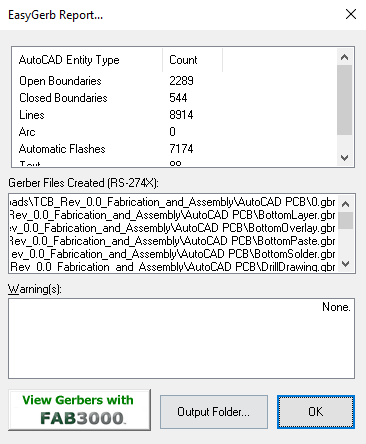Select the Arc entity row
The width and height of the screenshot is (366, 444).
coord(174,132)
